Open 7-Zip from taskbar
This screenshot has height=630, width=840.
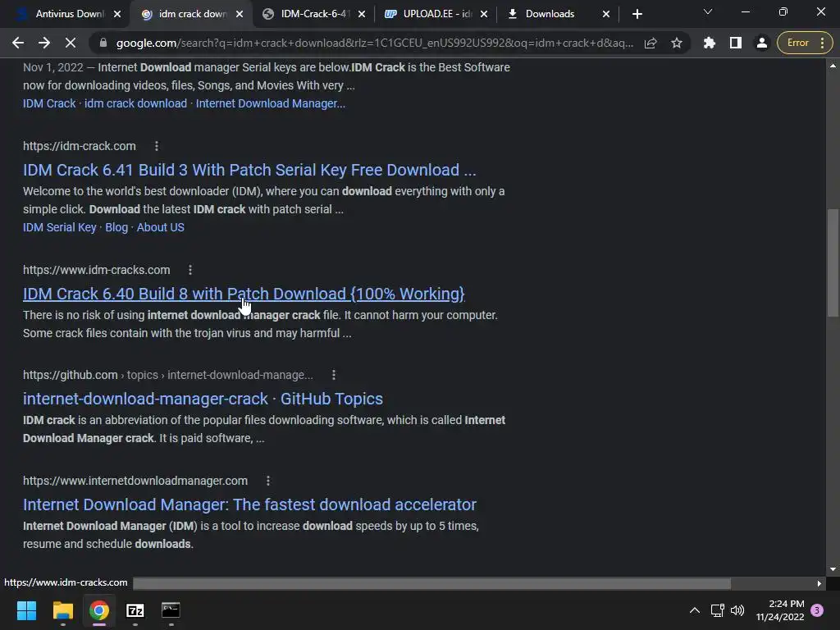point(135,610)
